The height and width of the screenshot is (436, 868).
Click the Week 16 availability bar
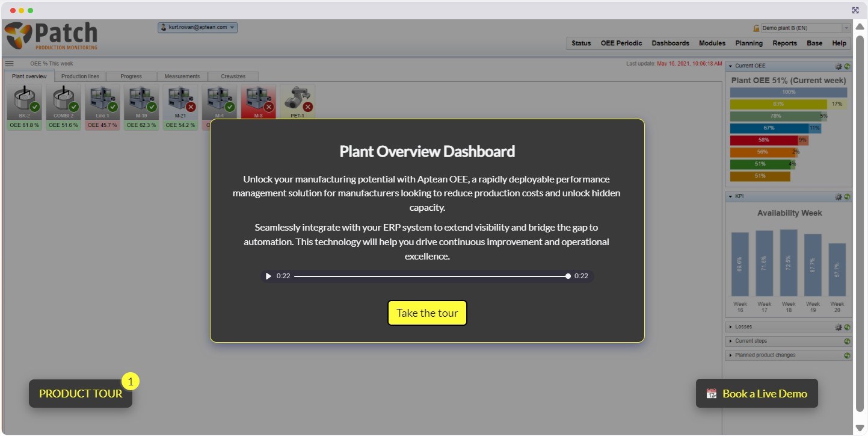coord(740,264)
